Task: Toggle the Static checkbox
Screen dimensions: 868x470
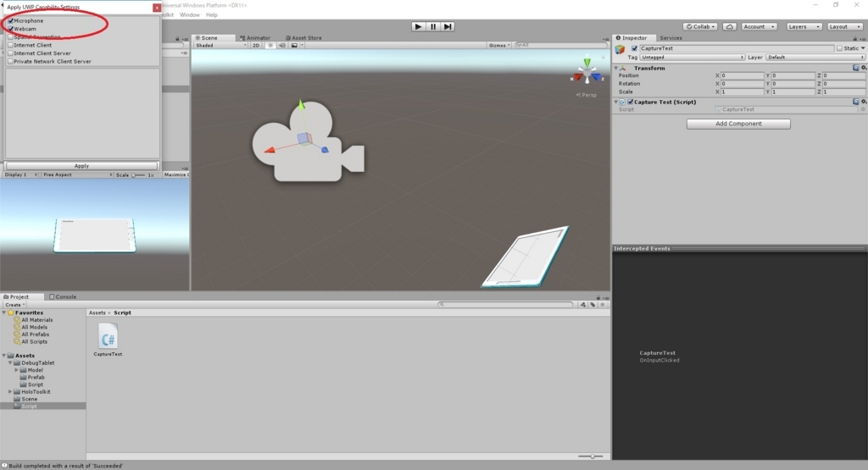Action: pos(839,48)
